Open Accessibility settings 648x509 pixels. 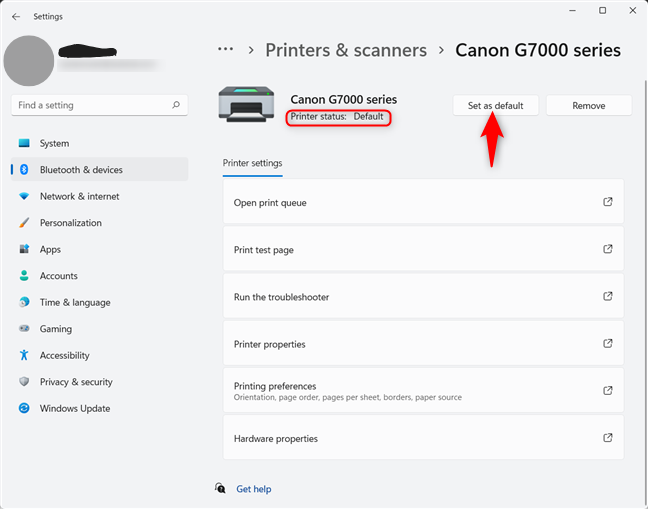(100, 355)
